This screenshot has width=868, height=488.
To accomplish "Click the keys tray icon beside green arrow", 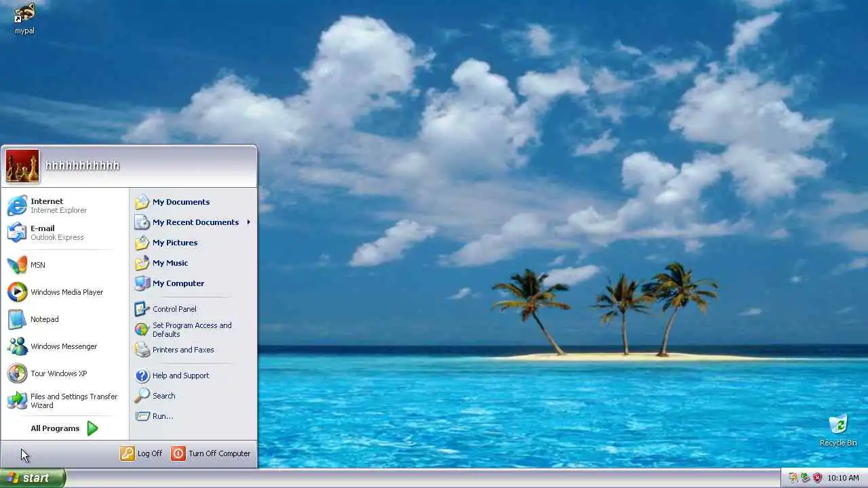I will (x=793, y=478).
